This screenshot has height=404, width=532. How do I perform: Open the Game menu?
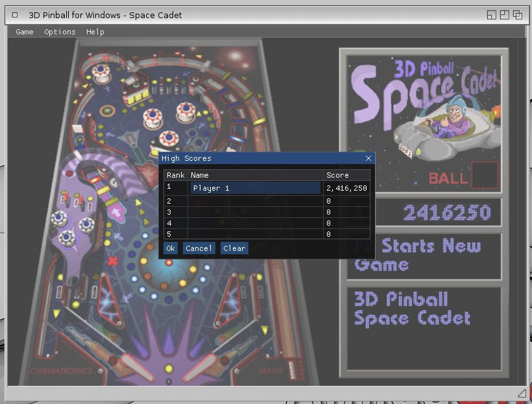click(x=25, y=32)
